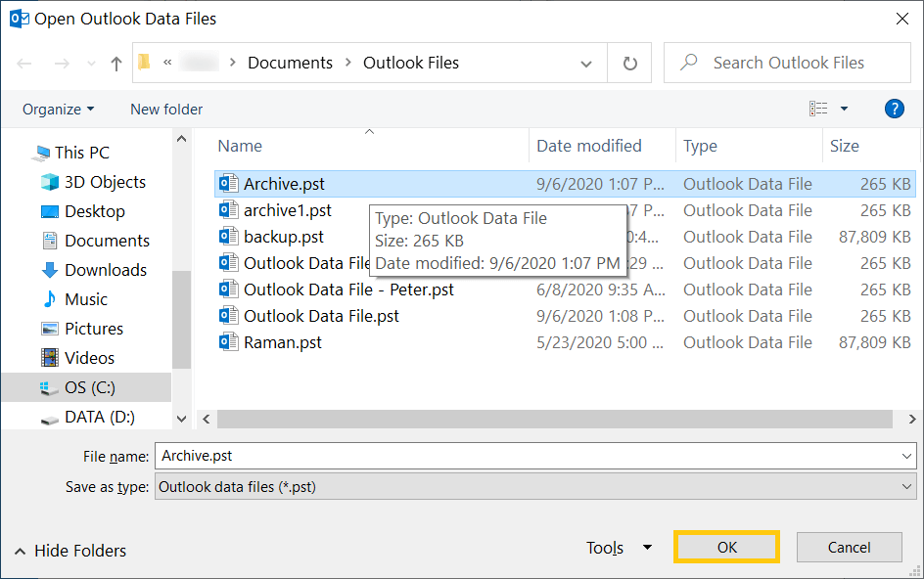This screenshot has width=924, height=579.
Task: Click the horizontal scroll right arrow
Action: point(911,419)
